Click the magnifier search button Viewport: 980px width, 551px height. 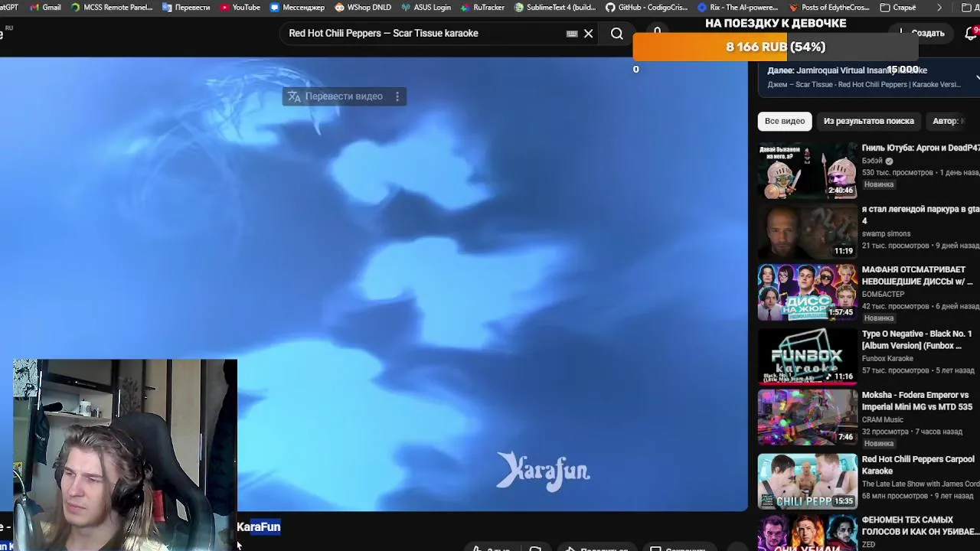point(617,34)
